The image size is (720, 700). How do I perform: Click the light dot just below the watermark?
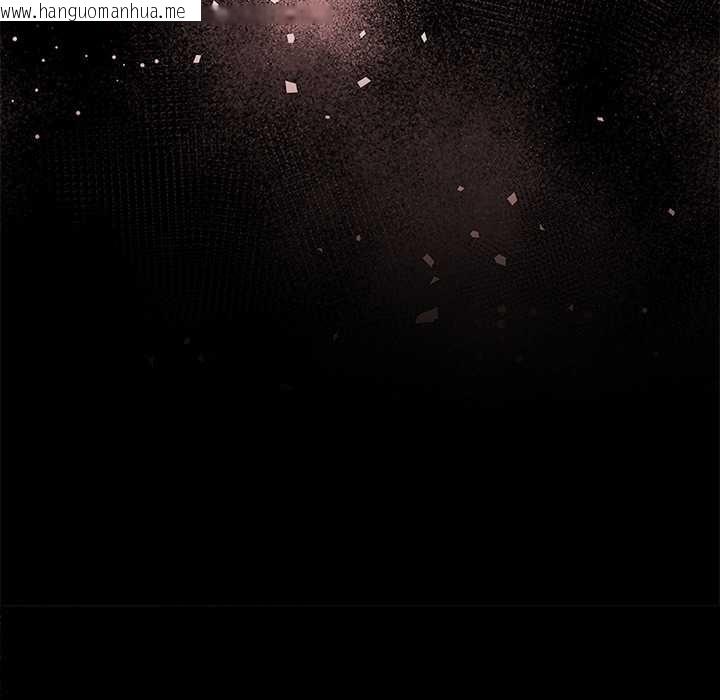[x=14, y=38]
